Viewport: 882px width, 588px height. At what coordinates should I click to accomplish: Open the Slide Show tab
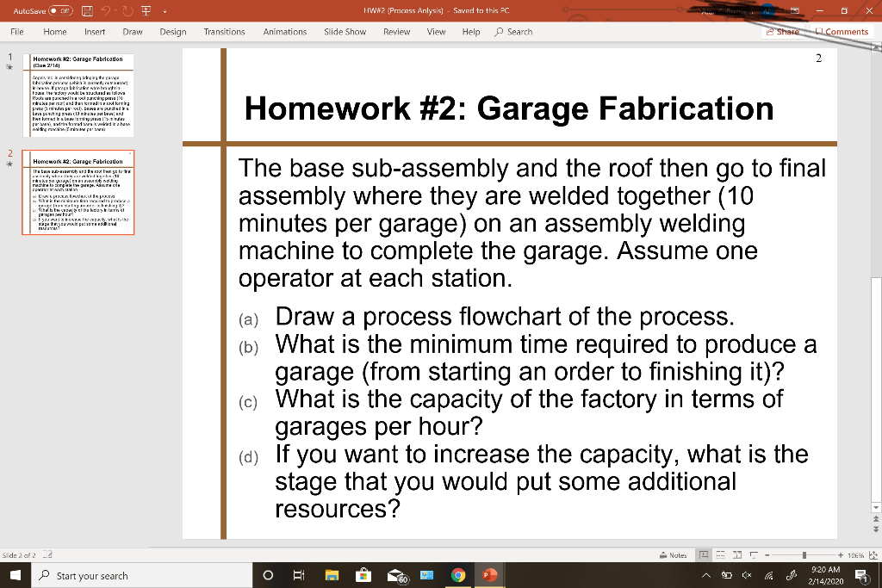point(345,32)
